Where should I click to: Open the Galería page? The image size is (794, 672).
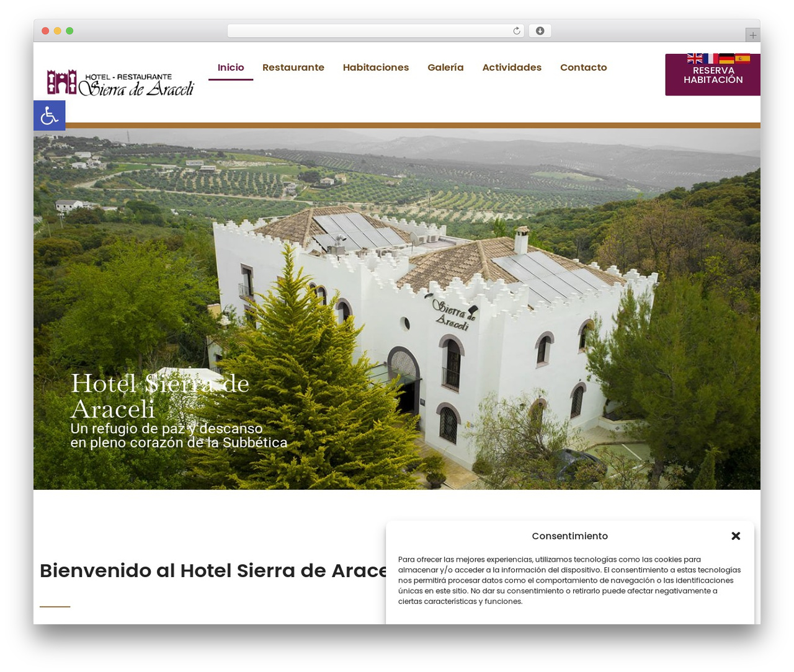point(445,68)
